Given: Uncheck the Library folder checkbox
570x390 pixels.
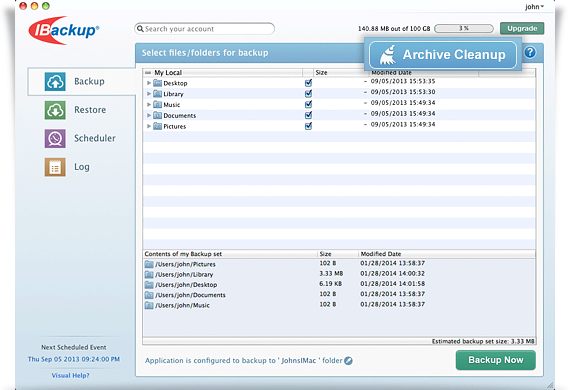Looking at the screenshot, I should click(x=308, y=94).
